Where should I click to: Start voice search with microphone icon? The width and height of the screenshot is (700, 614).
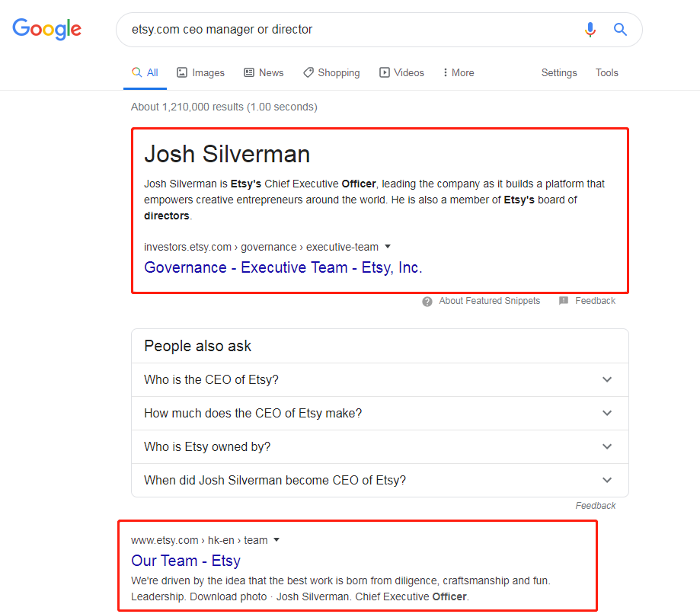click(590, 30)
